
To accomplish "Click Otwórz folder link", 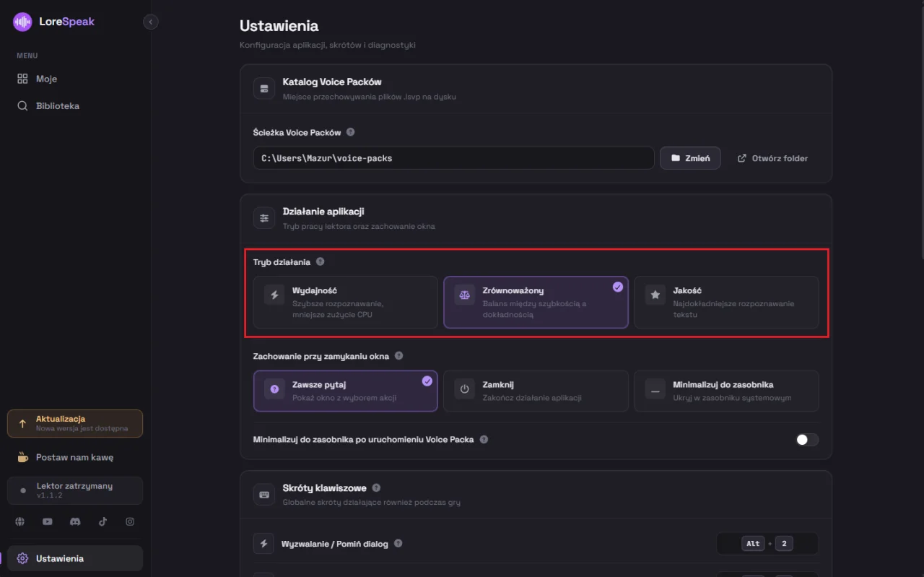I will (772, 158).
